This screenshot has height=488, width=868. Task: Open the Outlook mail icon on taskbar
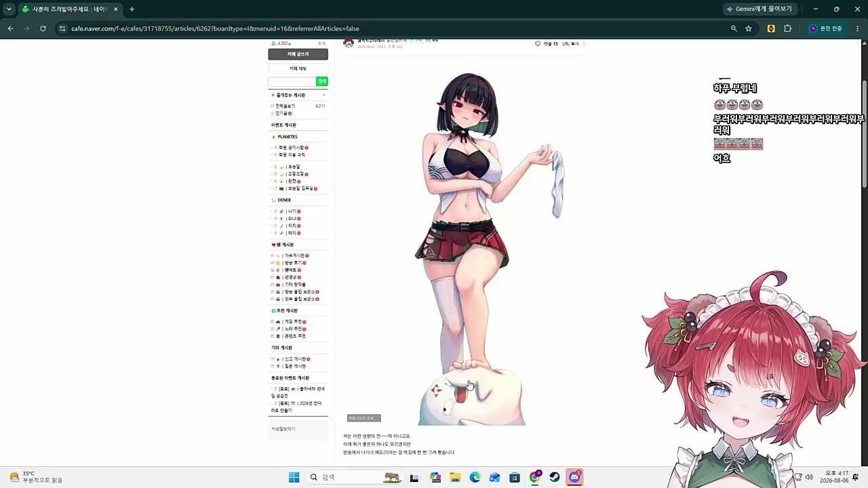(x=495, y=477)
